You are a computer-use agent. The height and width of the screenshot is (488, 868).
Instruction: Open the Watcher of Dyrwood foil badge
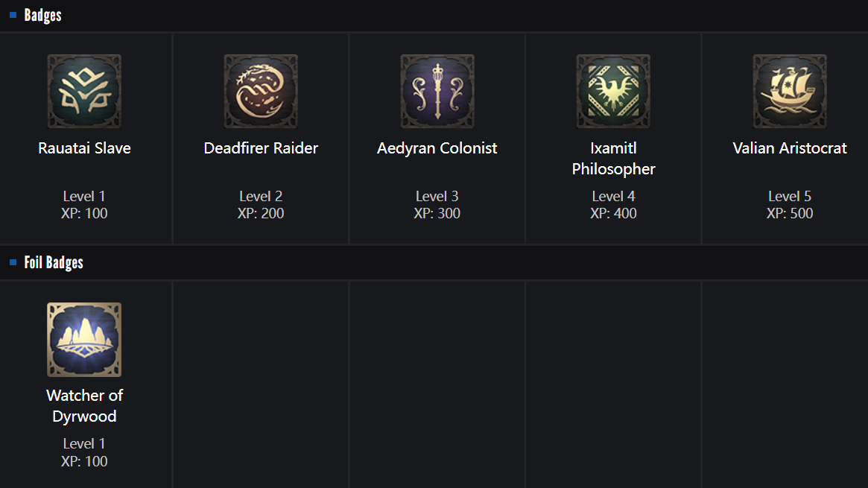point(84,340)
